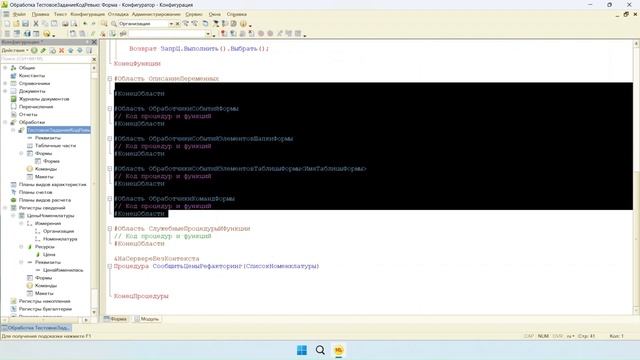Viewport: 640px width, 360px height.
Task: Click the Help question mark toolbar icon
Action: pyautogui.click(x=243, y=24)
